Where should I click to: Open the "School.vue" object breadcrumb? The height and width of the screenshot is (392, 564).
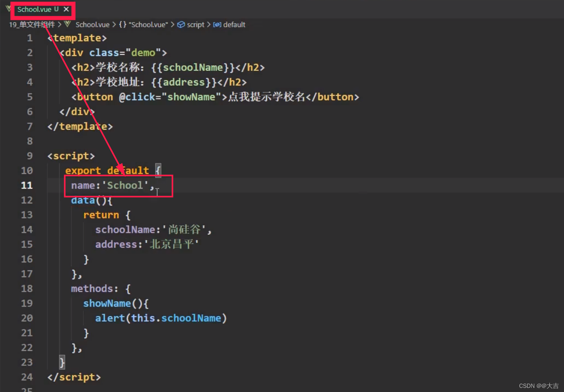pos(148,25)
